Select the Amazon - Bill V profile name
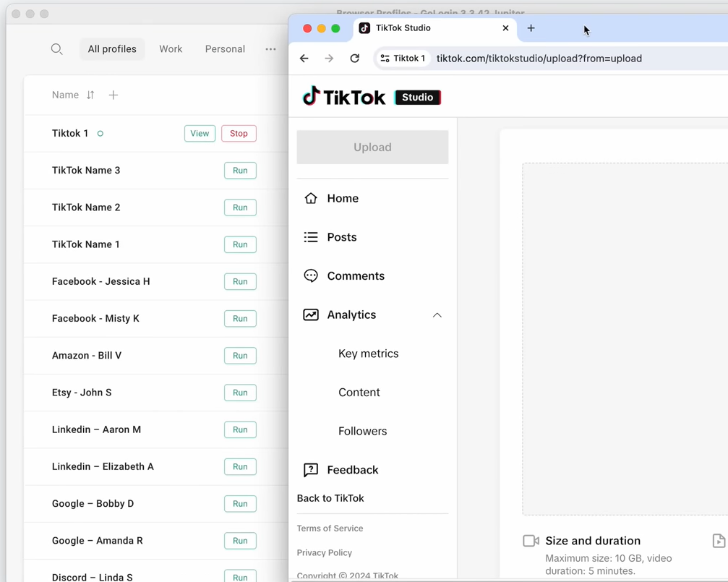Screen dimensions: 728x582 (86, 356)
